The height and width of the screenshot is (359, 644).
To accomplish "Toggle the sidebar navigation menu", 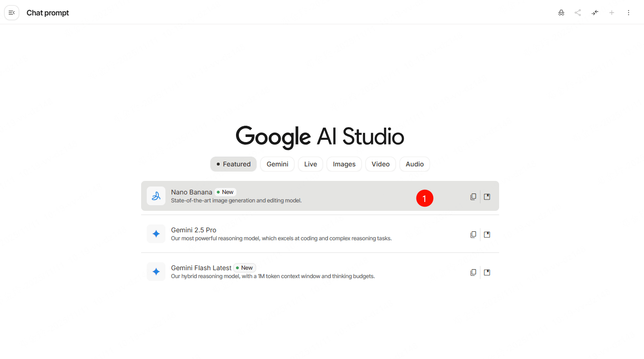I will [12, 13].
